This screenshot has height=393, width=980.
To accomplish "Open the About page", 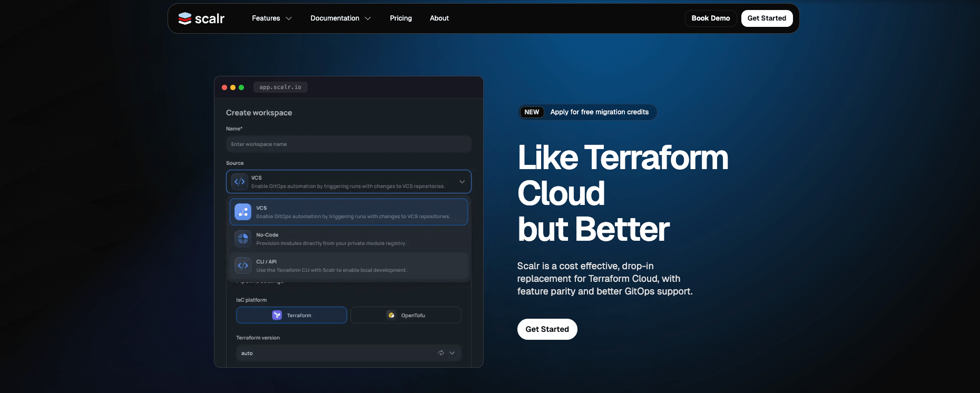I will pos(439,18).
